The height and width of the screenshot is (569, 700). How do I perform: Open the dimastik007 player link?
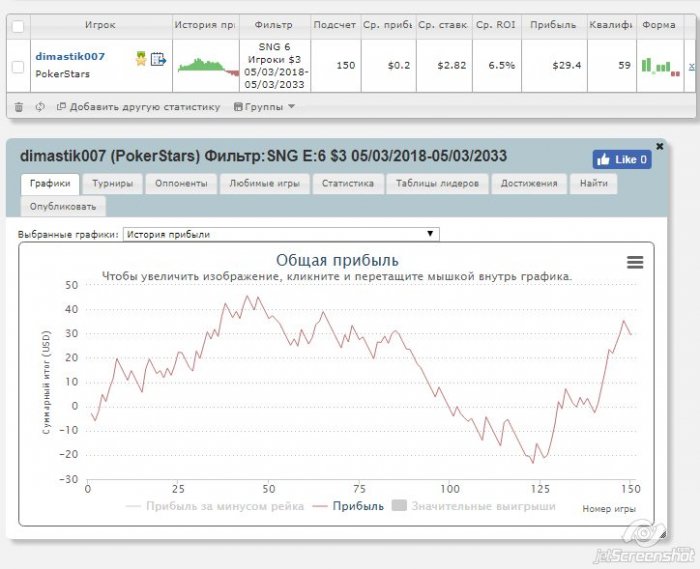pos(70,56)
